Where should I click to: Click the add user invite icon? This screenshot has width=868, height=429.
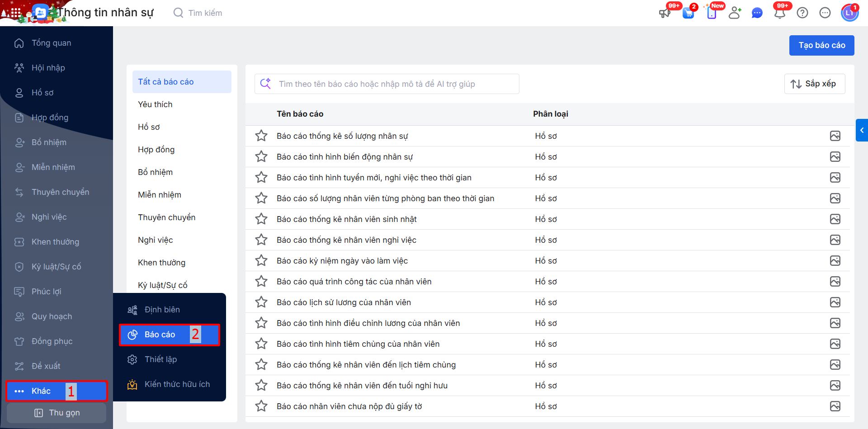point(735,13)
